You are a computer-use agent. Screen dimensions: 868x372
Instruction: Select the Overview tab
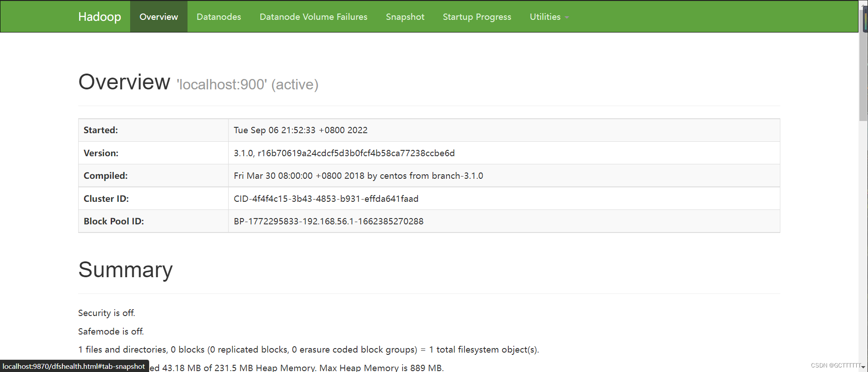click(x=159, y=17)
